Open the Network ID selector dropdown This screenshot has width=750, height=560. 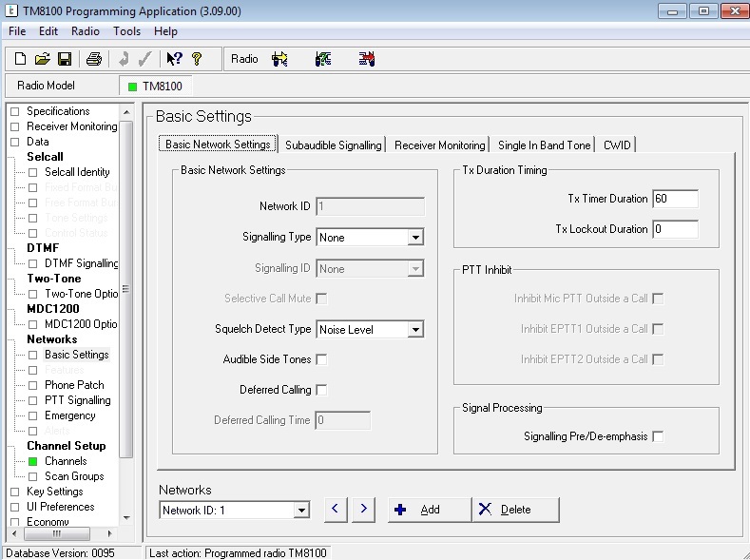point(301,511)
